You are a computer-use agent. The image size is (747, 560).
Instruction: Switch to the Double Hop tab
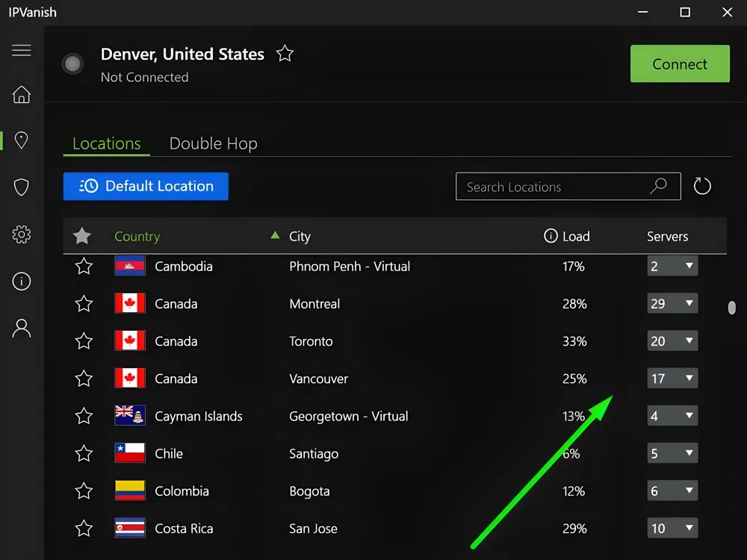point(214,143)
